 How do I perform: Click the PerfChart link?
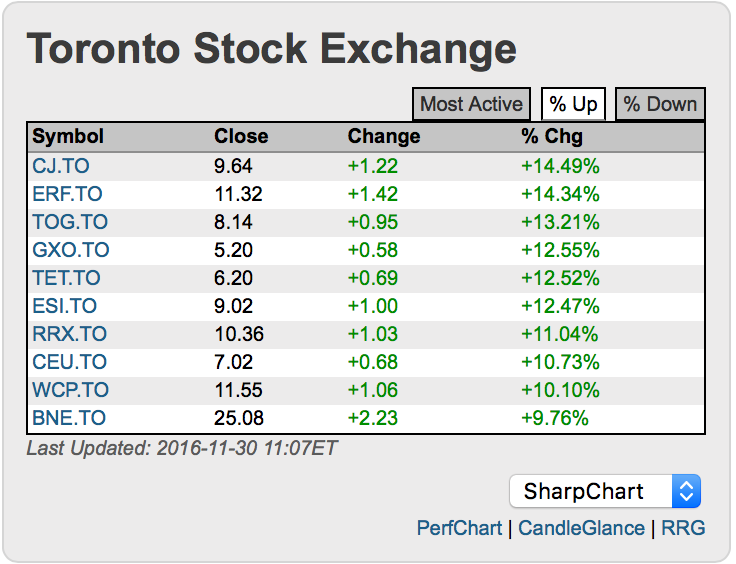pyautogui.click(x=459, y=527)
